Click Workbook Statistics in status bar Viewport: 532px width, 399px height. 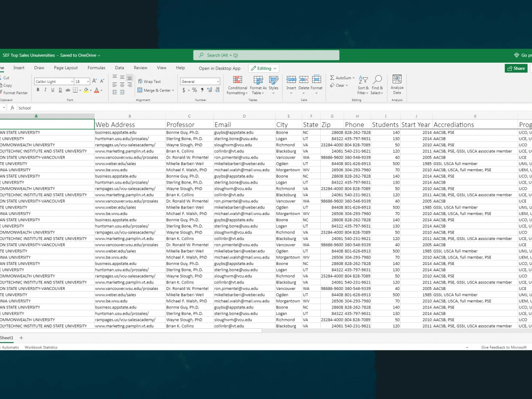[x=41, y=347]
